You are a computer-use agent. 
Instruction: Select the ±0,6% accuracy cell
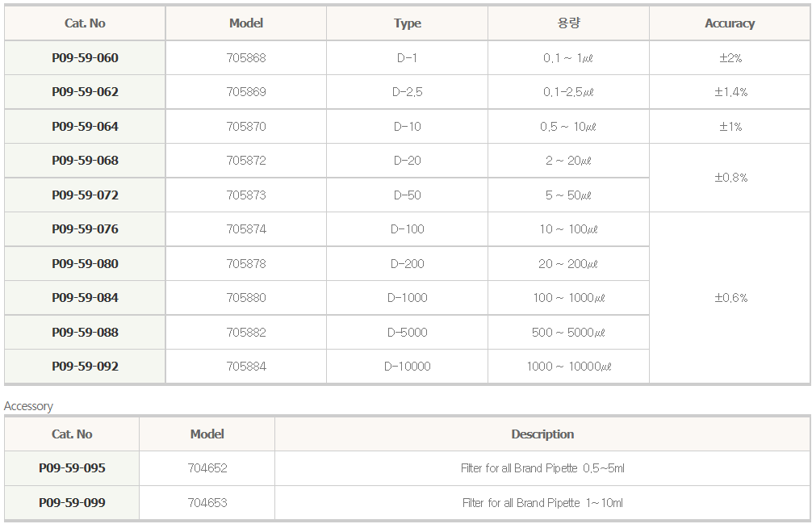[x=730, y=298]
